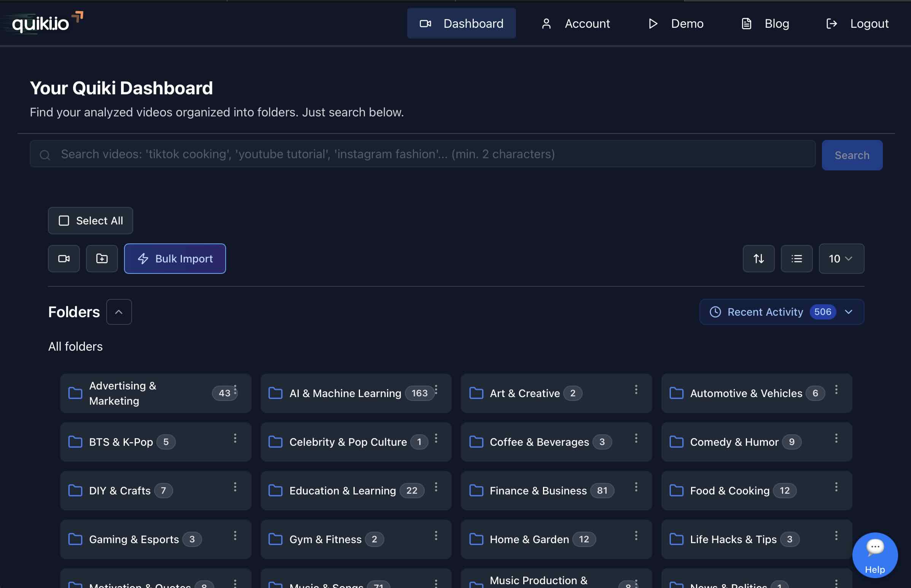Open options menu for Art & Creative
This screenshot has height=588, width=911.
[x=636, y=389]
